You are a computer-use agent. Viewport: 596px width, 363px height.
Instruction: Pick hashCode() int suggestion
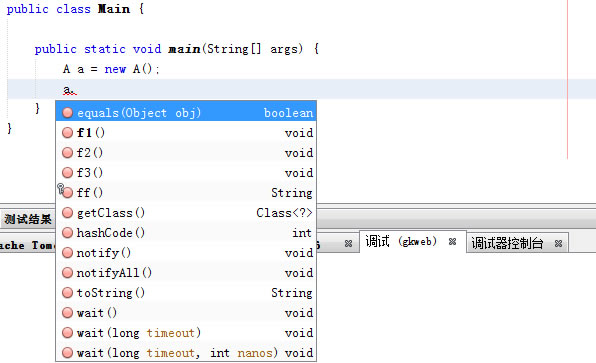tap(186, 233)
